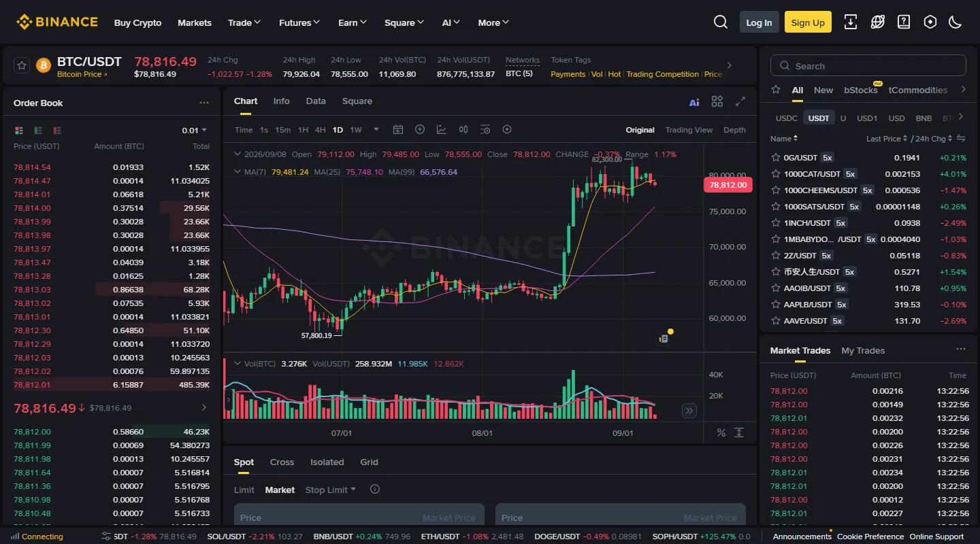Screen dimensions: 980x544
Task: Open the app download icon
Action: click(x=851, y=22)
